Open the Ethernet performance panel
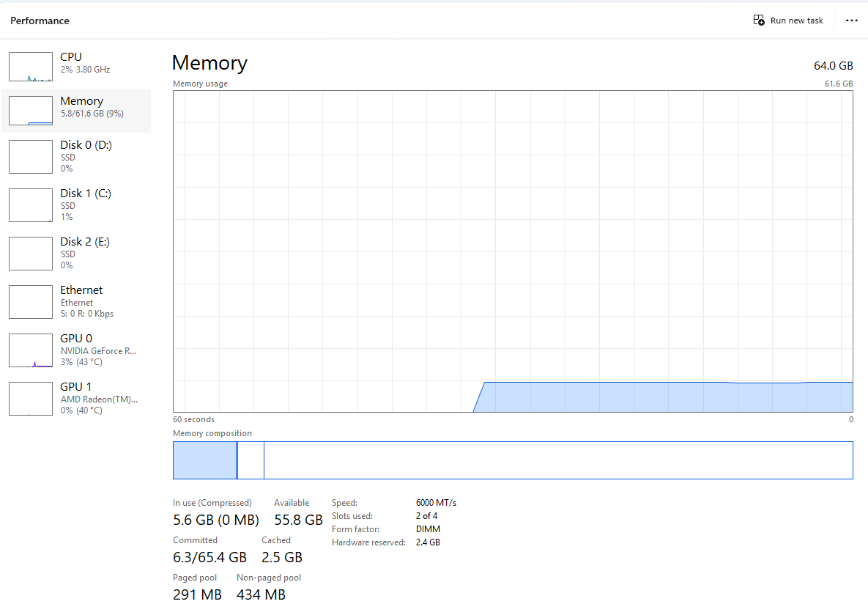Screen dimensions: 868x615 [30, 302]
